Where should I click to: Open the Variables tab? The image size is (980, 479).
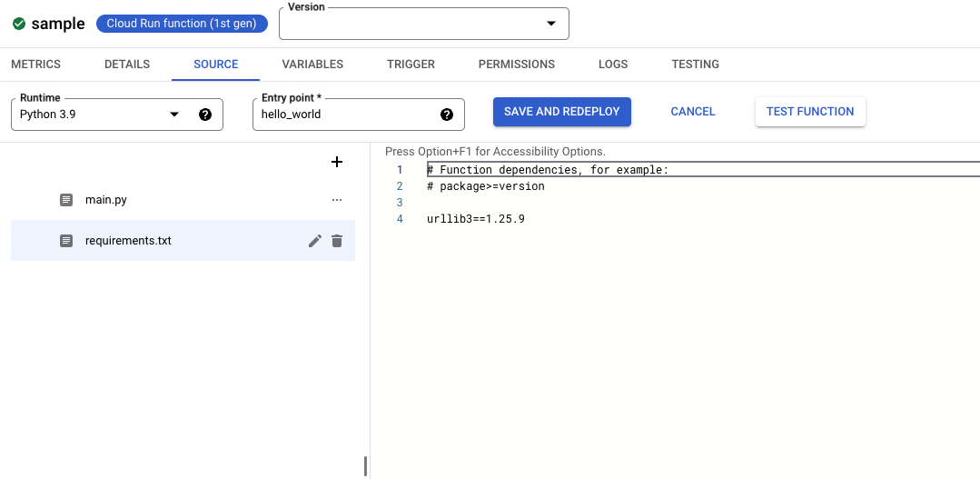tap(312, 65)
